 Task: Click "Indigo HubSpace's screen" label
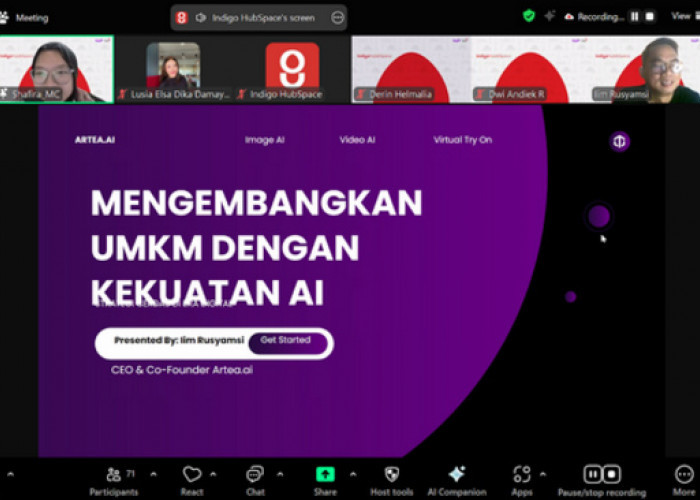click(263, 18)
